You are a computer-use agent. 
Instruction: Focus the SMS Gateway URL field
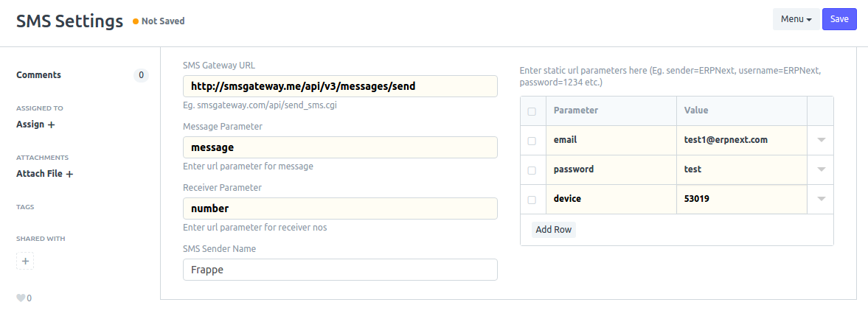click(340, 86)
